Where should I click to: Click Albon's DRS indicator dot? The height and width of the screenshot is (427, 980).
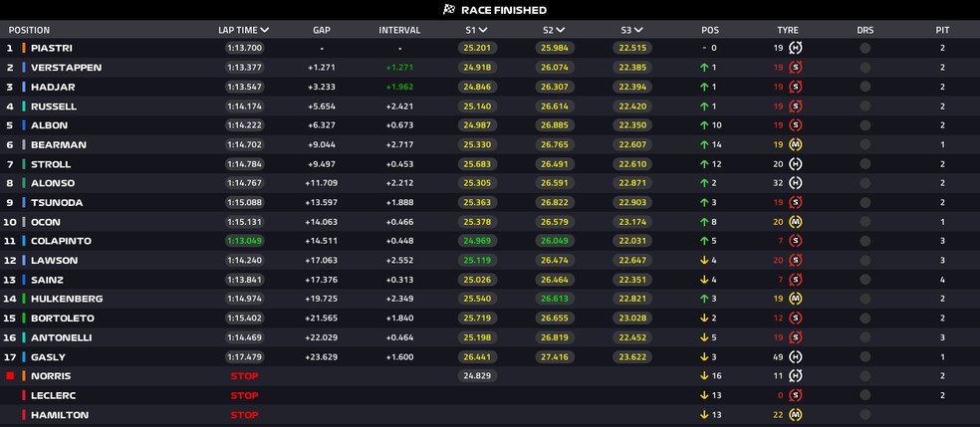[865, 125]
